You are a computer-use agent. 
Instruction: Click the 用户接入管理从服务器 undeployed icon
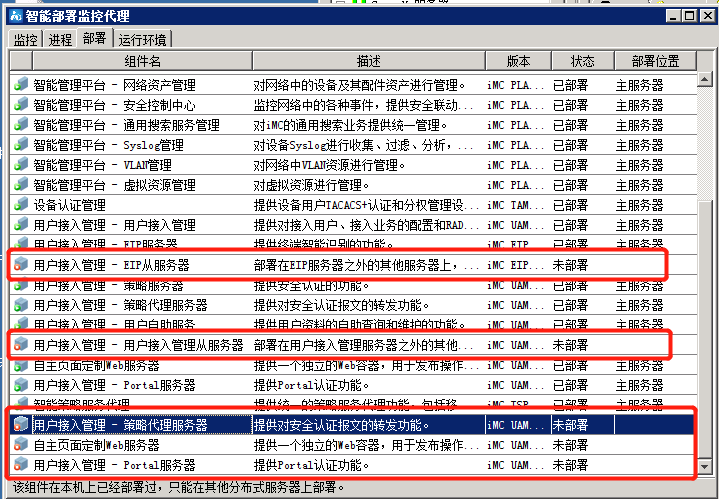[x=21, y=345]
